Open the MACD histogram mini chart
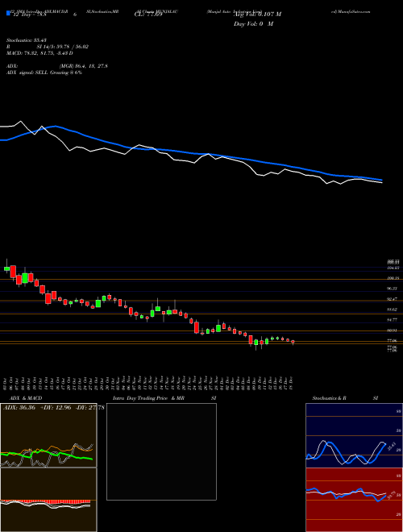The width and height of the screenshot is (403, 532). point(48,500)
